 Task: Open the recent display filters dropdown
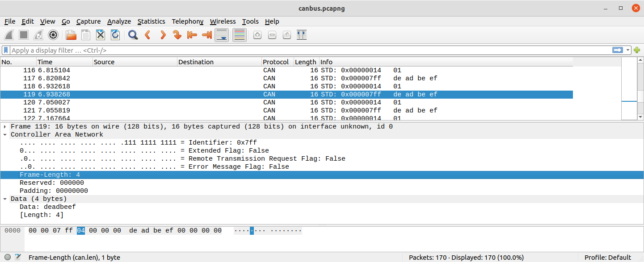628,50
